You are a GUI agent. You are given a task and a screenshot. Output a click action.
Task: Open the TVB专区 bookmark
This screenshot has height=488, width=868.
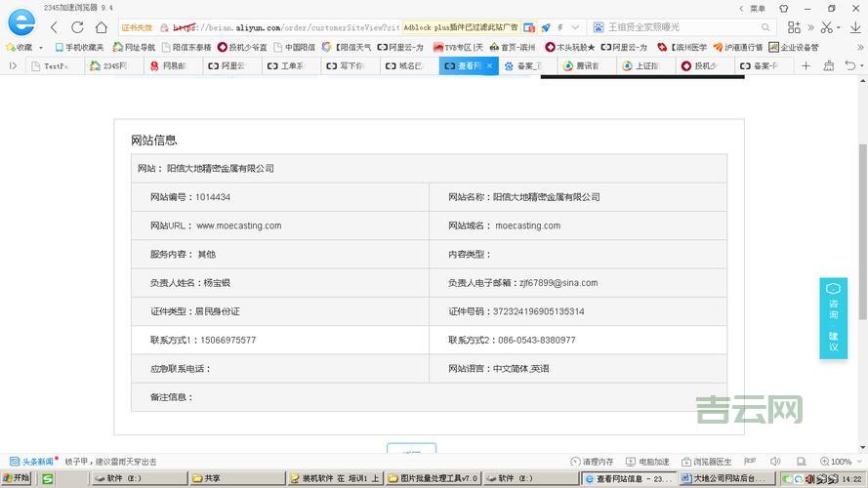458,48
